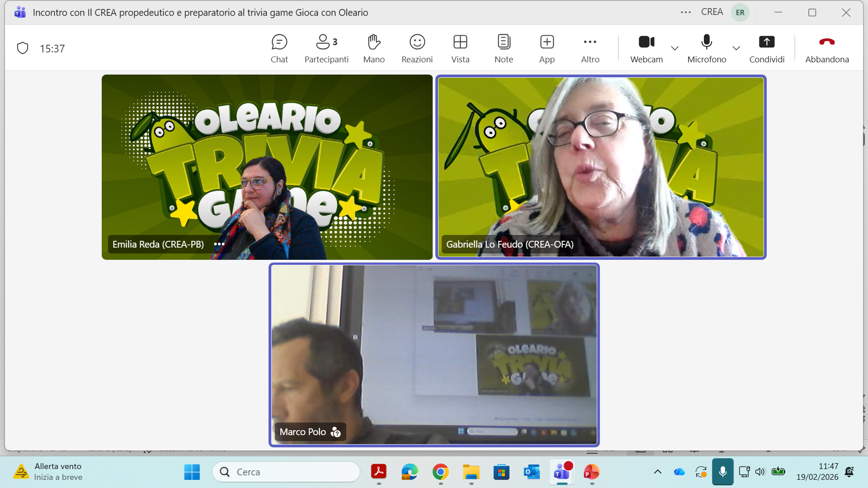Screen dimensions: 868x488
Task: Expand the Microfono options chevron
Action: pyautogui.click(x=736, y=48)
